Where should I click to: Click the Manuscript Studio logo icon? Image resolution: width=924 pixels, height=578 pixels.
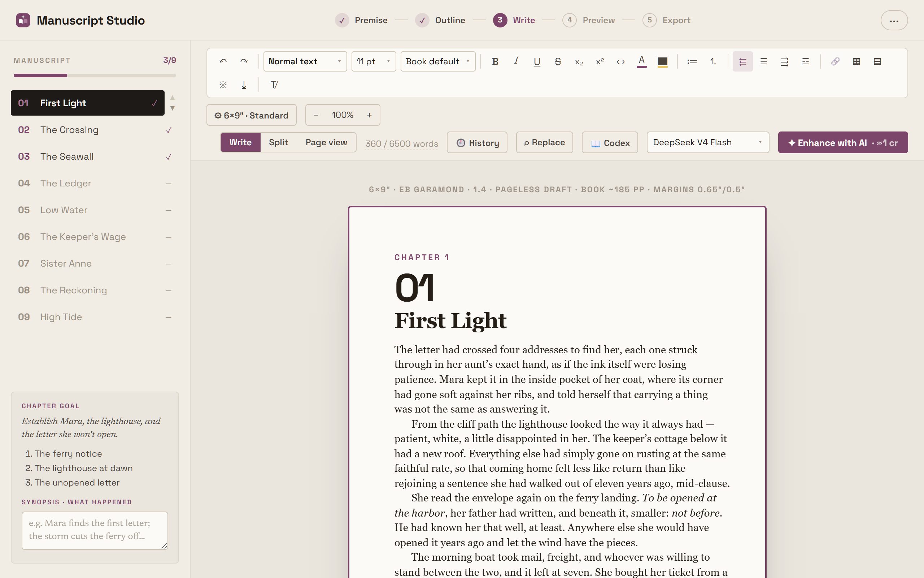(x=23, y=20)
